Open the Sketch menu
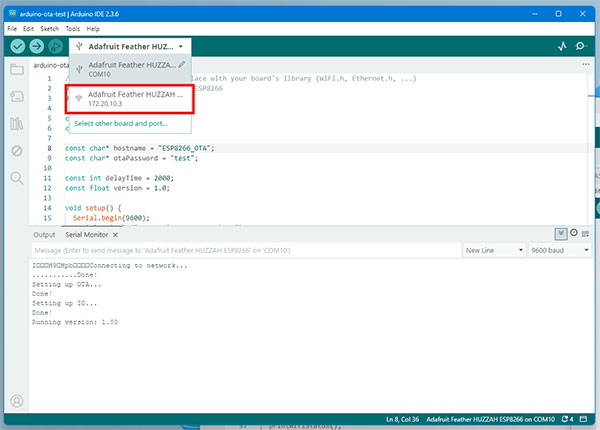This screenshot has height=430, width=600. [x=50, y=29]
